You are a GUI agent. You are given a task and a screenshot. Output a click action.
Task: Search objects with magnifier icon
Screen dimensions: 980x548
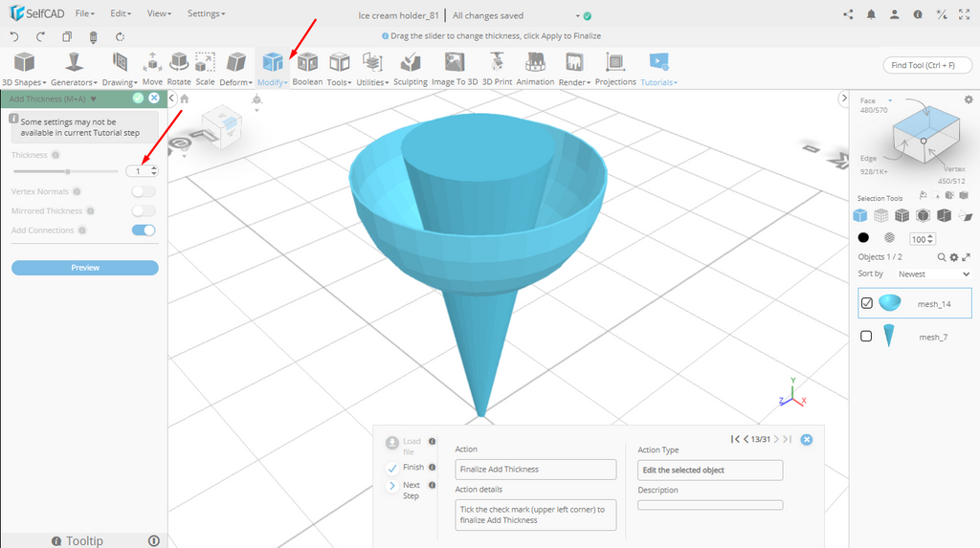[942, 257]
